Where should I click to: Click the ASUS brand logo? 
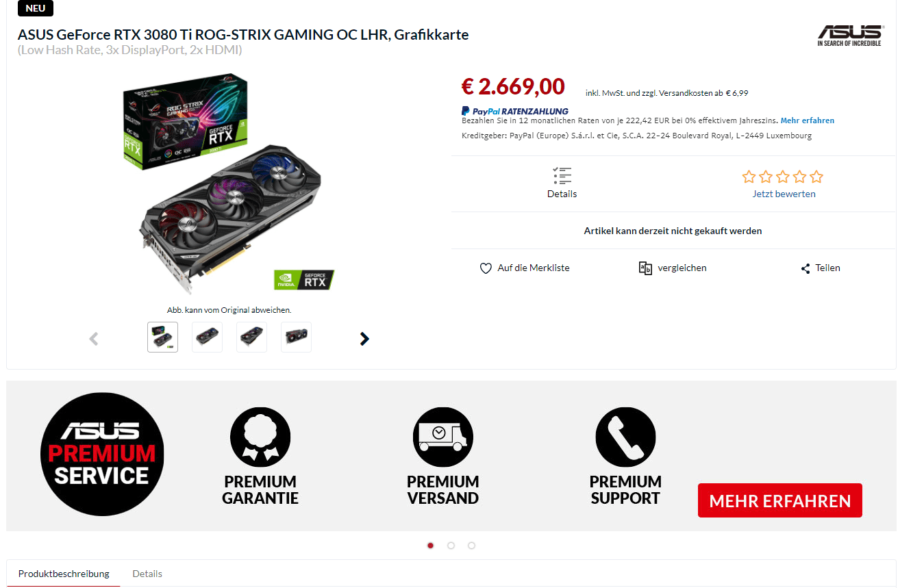(x=851, y=36)
